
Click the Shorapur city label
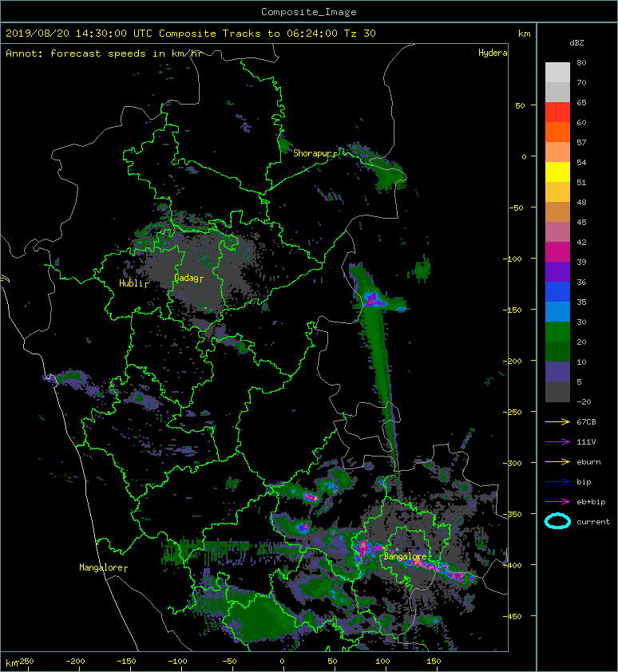click(313, 153)
